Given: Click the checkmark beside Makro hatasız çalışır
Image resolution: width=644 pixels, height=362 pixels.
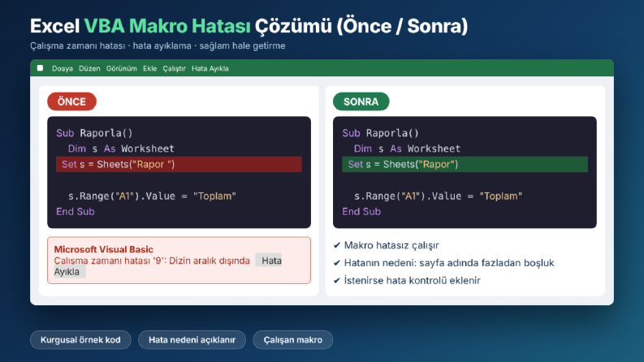Looking at the screenshot, I should pyautogui.click(x=337, y=245).
